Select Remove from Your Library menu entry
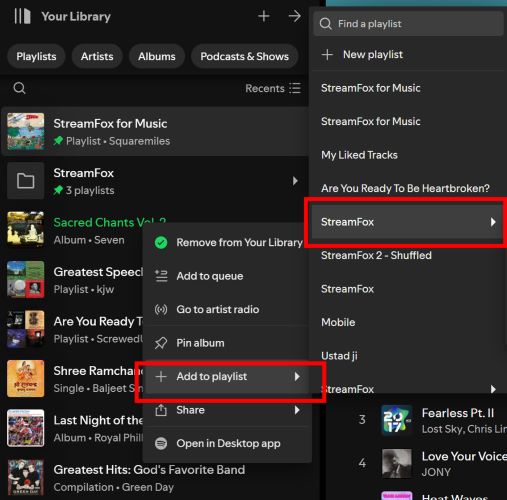The width and height of the screenshot is (507, 500). 227,242
